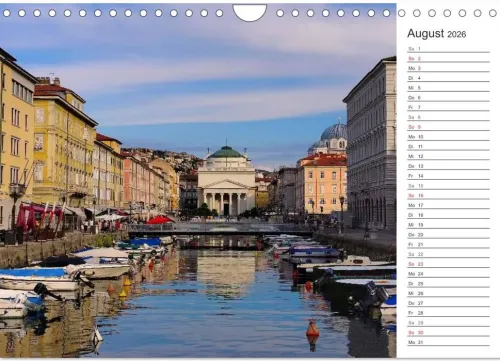Select the 'Fr 14' date row
The width and height of the screenshot is (500, 361).
tap(448, 176)
